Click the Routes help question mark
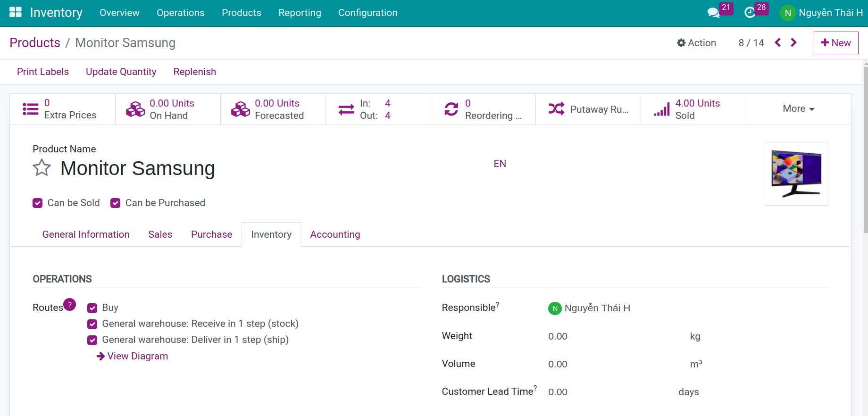Screen dimensions: 868x416 [x=70, y=305]
